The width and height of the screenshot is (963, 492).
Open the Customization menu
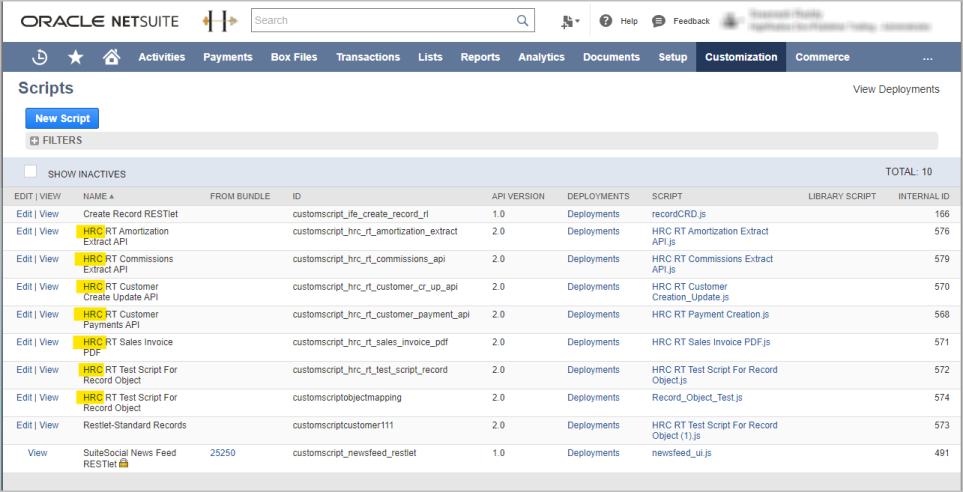click(x=740, y=57)
